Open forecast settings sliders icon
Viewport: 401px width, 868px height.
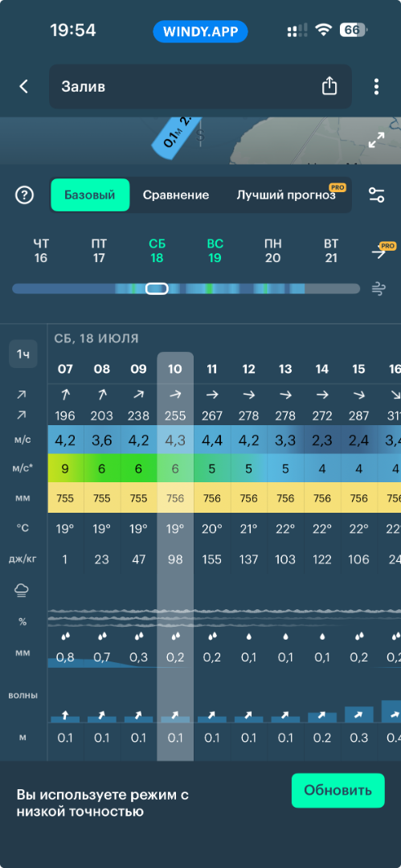pos(377,194)
